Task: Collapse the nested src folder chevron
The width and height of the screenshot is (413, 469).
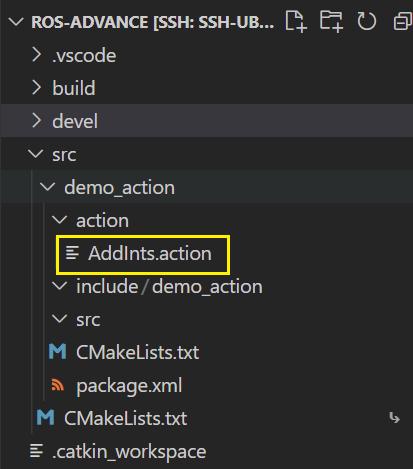Action: [x=60, y=319]
